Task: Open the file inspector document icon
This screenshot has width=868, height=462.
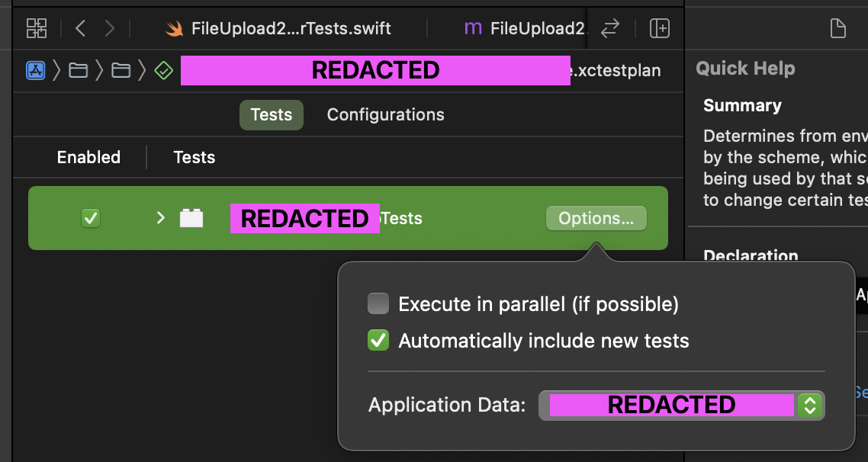Action: [x=837, y=28]
